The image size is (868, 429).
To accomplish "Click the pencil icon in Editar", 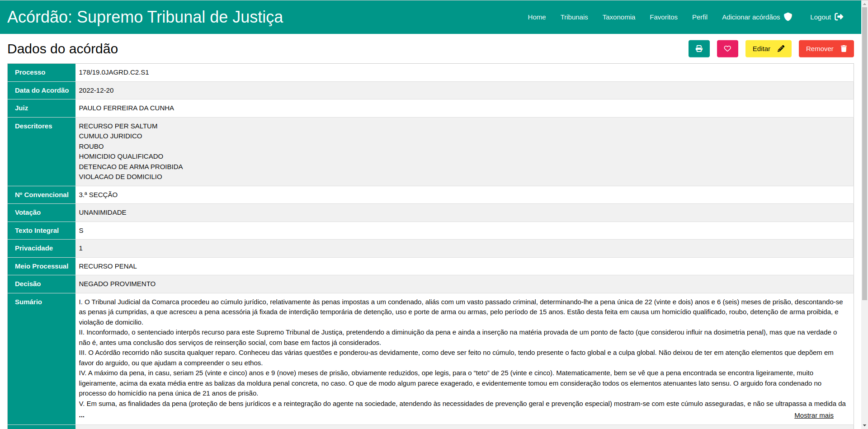I will 781,49.
